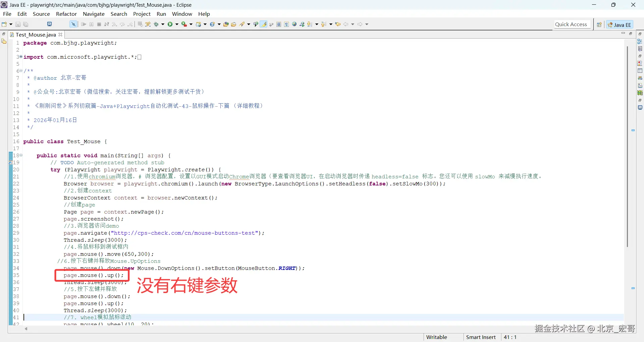Minimize the editor area

(623, 33)
